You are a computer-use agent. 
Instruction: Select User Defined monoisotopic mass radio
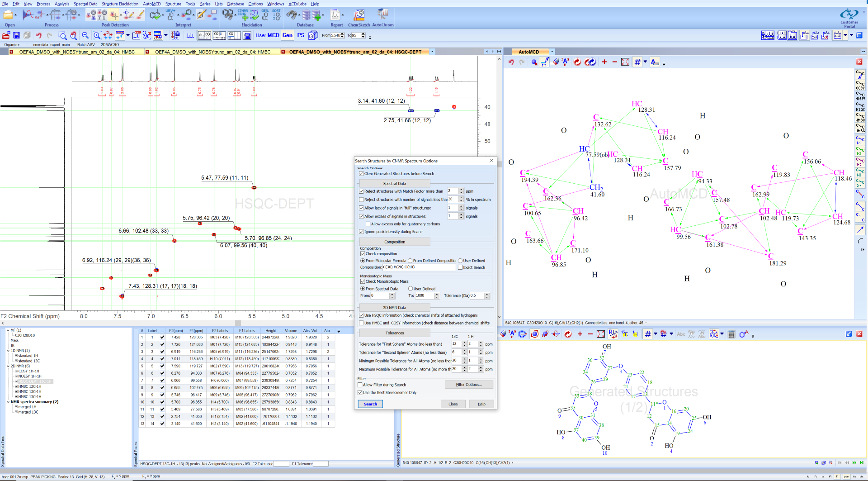410,289
